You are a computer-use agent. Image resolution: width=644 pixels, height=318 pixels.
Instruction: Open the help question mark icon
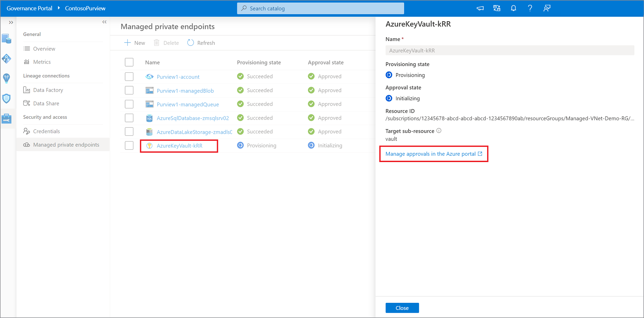pos(530,8)
